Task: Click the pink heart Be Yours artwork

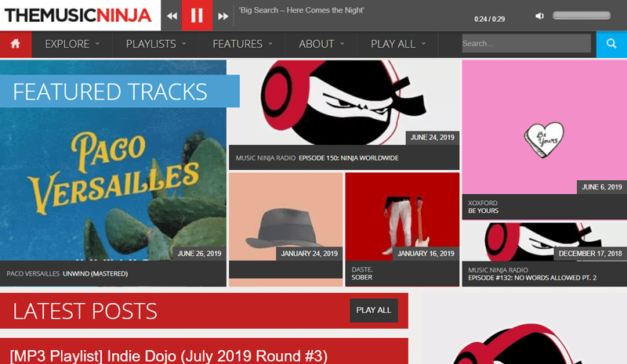Action: tap(544, 127)
